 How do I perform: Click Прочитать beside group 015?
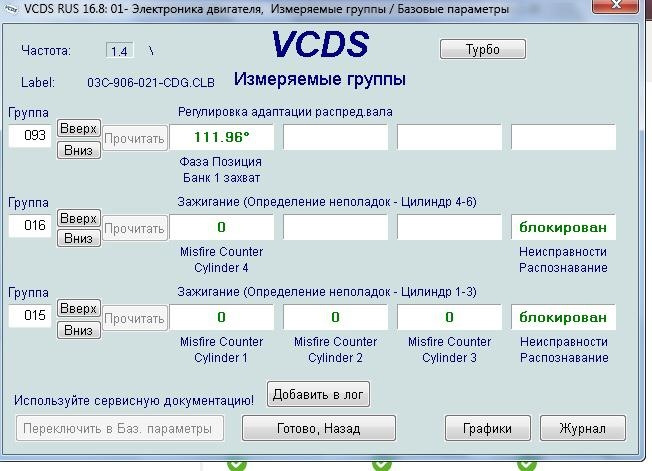click(x=135, y=318)
